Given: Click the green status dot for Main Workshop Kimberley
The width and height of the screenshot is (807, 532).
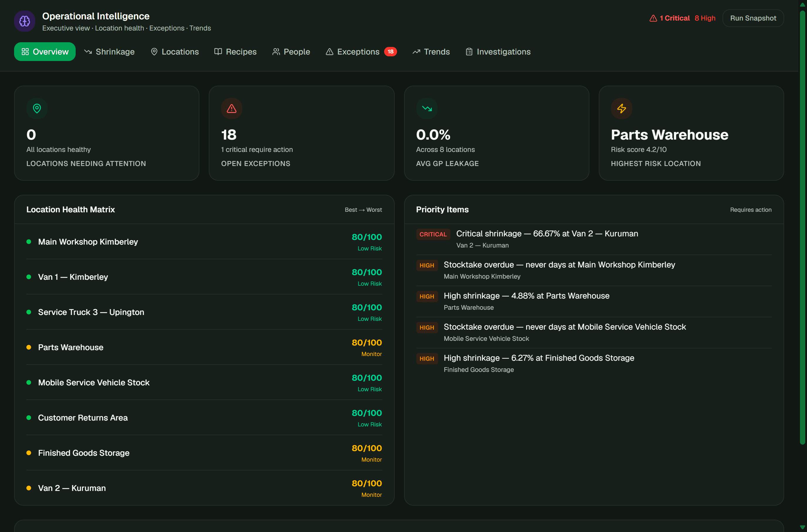Looking at the screenshot, I should 29,242.
